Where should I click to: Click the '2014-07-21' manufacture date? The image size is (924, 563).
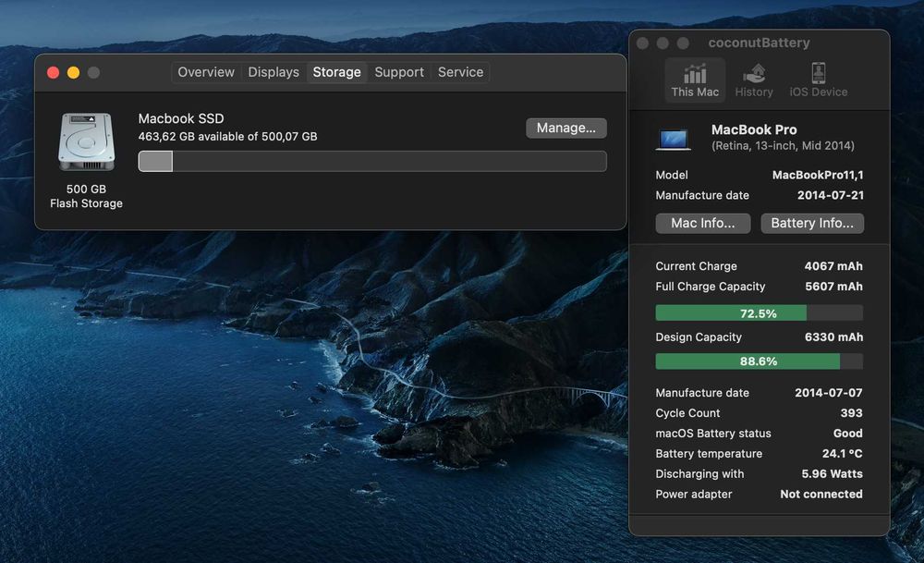(x=831, y=195)
